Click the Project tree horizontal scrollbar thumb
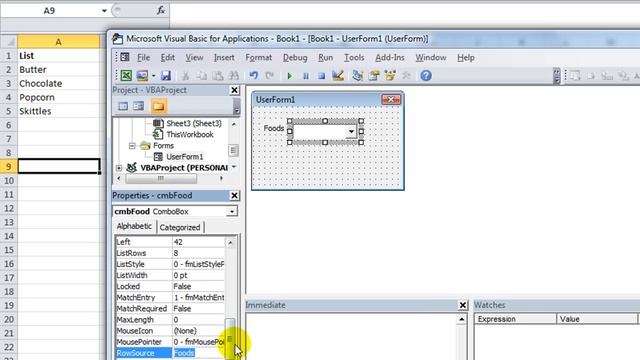 point(161,178)
